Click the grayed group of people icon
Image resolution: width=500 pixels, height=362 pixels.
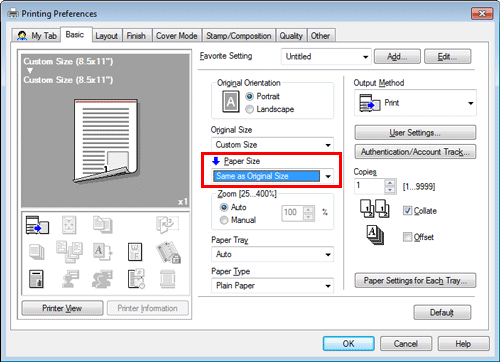(x=102, y=279)
